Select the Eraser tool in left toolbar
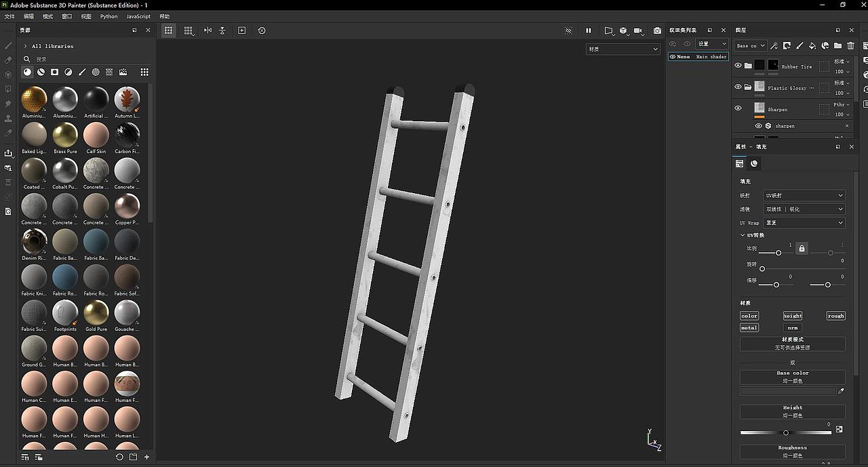 (x=8, y=60)
